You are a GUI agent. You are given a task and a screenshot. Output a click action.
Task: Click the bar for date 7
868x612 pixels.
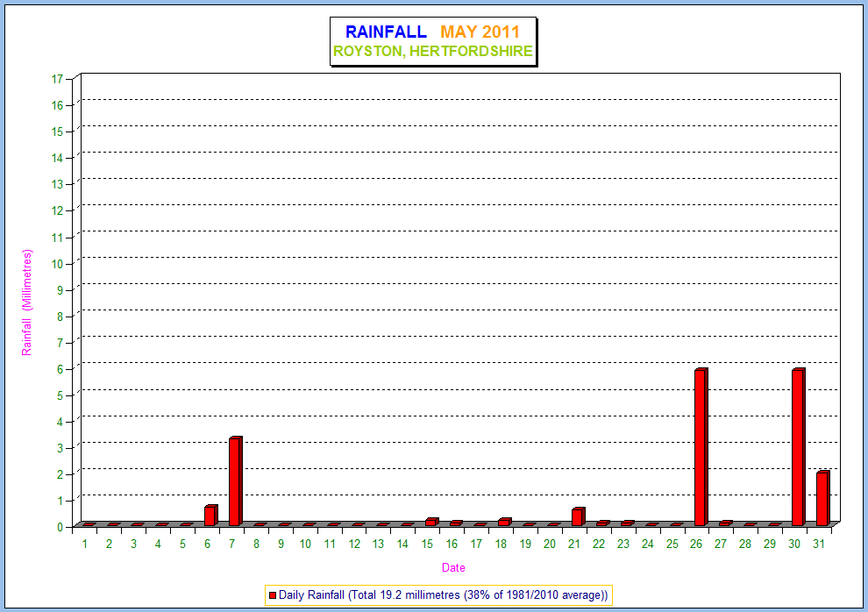[235, 481]
